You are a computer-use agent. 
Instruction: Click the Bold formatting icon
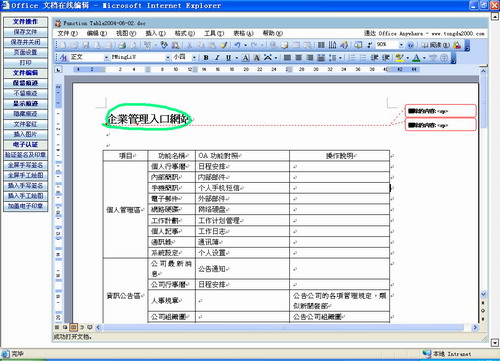pyautogui.click(x=206, y=58)
